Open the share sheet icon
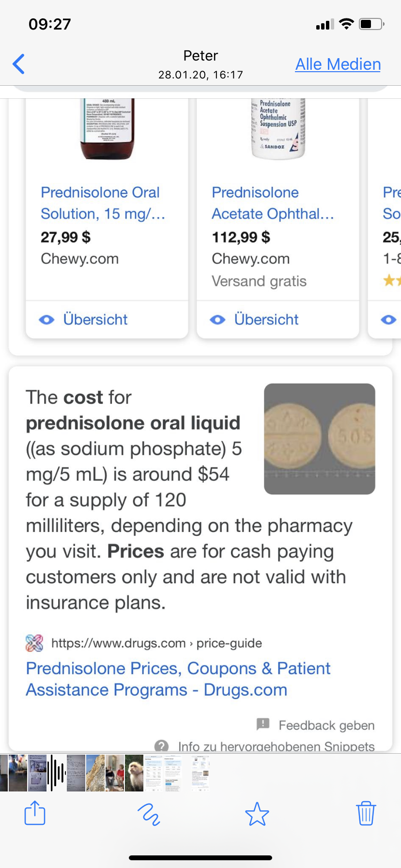Image resolution: width=401 pixels, height=868 pixels. (x=35, y=813)
